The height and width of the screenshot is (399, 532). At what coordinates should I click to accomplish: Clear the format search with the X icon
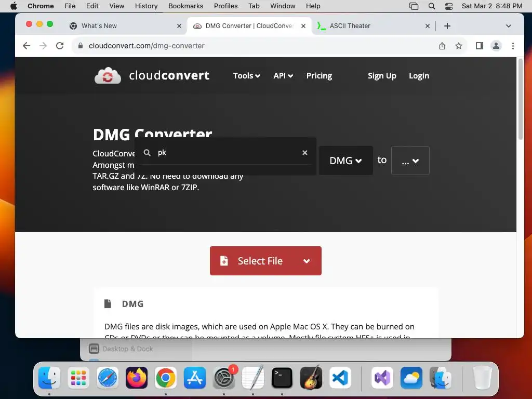pyautogui.click(x=304, y=153)
